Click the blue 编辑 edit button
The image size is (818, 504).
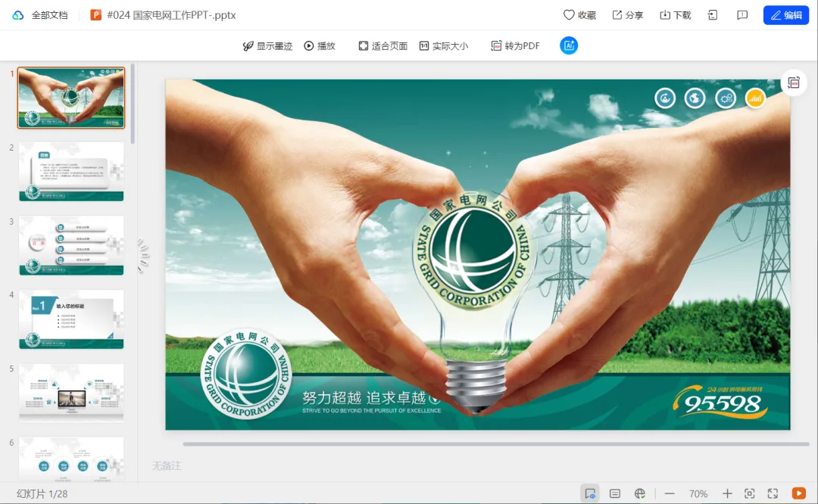click(x=785, y=15)
